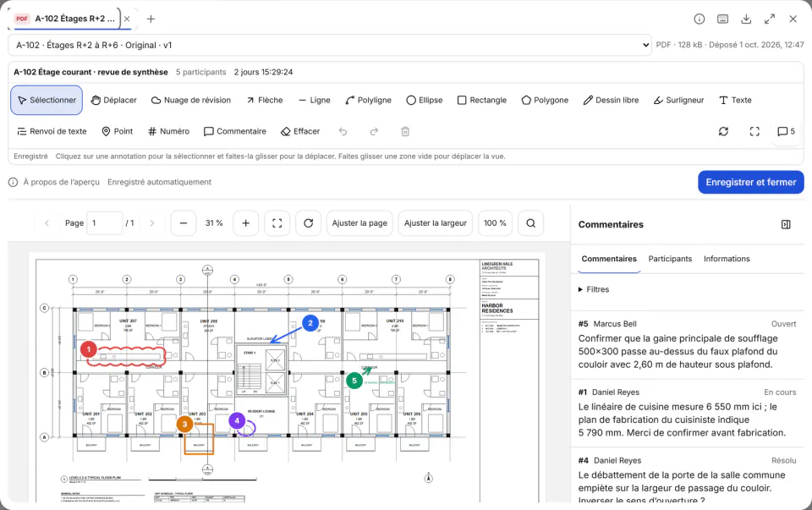
Task: Click the trash delete icon
Action: pos(405,131)
